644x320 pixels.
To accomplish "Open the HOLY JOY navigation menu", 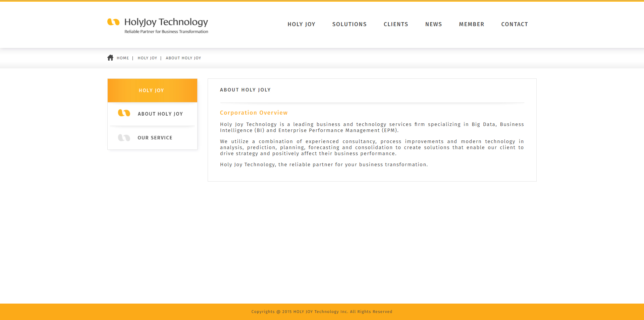I will tap(301, 24).
